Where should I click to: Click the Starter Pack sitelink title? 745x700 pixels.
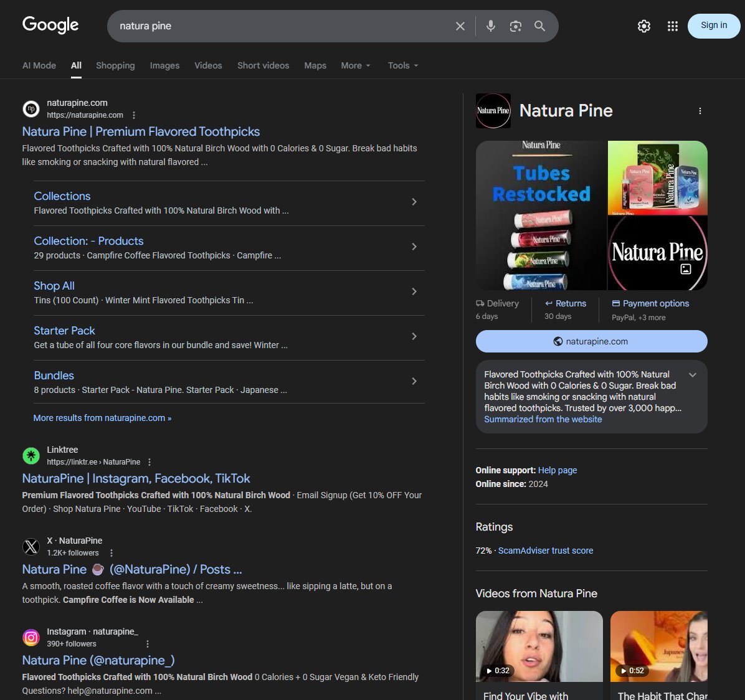[x=64, y=331]
